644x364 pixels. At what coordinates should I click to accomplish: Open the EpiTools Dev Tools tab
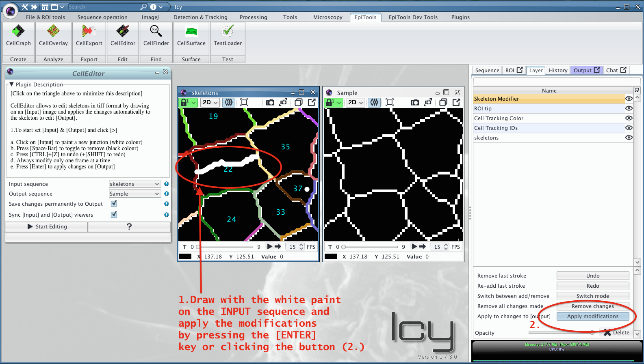point(413,17)
